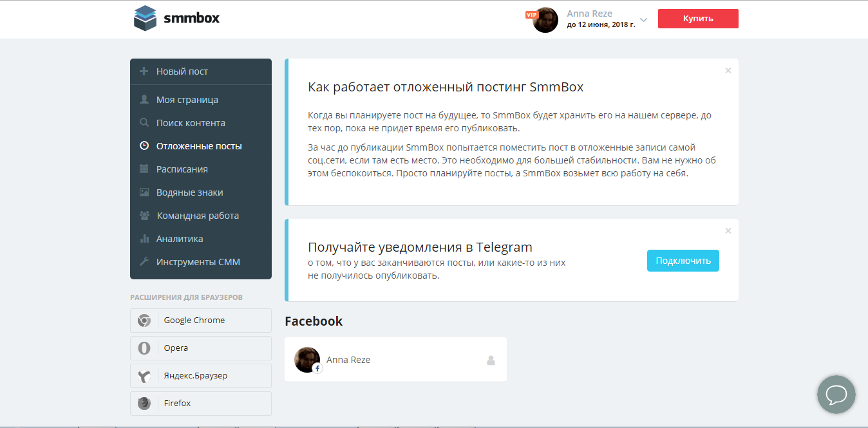Open Водяные знаки section
The width and height of the screenshot is (868, 428).
point(201,192)
